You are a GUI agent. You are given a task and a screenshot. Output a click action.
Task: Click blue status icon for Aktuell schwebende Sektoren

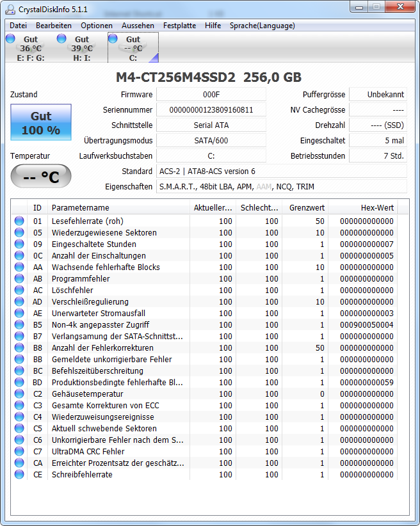coord(19,428)
